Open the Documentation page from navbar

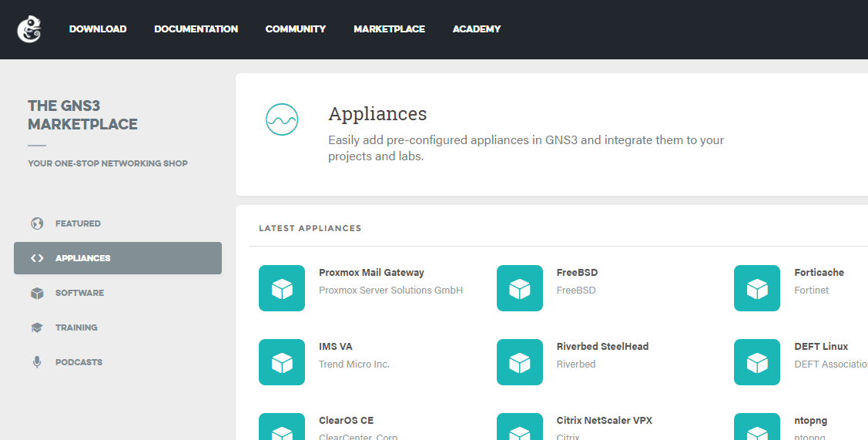[x=196, y=29]
